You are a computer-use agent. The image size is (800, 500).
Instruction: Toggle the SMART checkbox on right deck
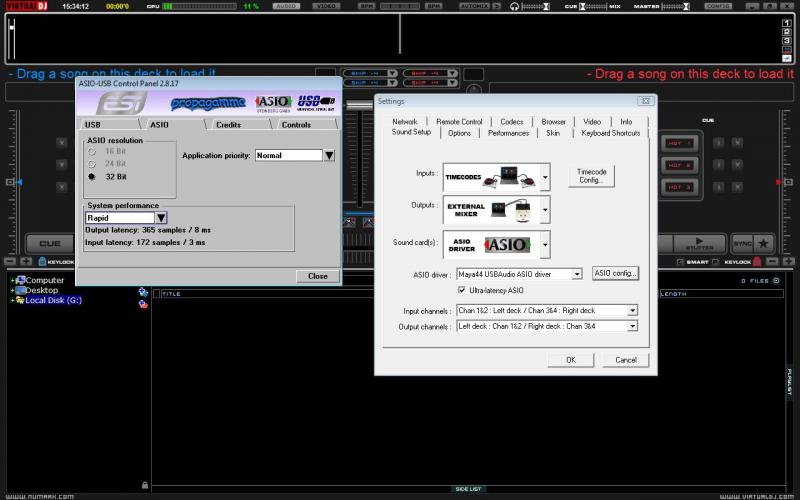click(x=680, y=262)
